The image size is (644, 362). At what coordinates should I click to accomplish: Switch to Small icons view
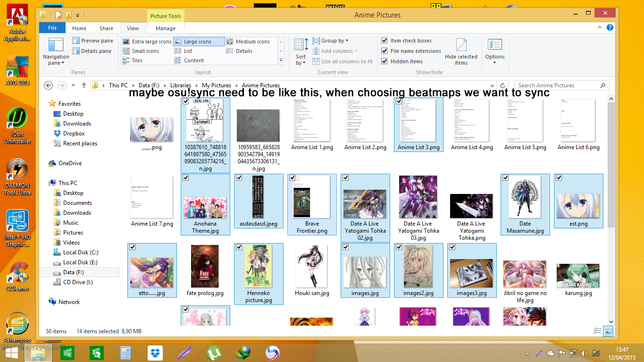pos(141,51)
